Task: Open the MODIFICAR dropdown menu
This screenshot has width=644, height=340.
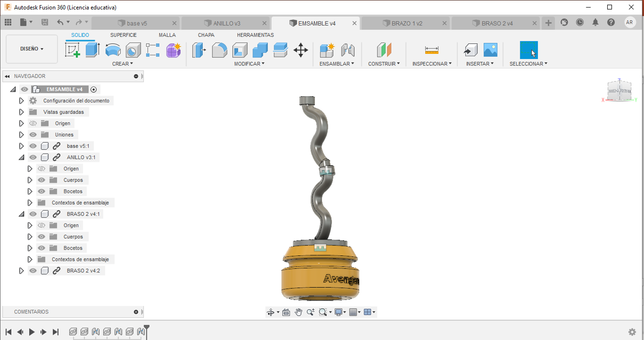Action: [249, 64]
